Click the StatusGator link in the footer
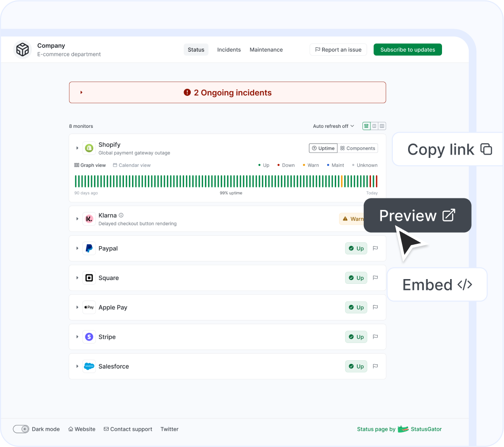Viewport: 504px width, 447px height. (x=427, y=429)
